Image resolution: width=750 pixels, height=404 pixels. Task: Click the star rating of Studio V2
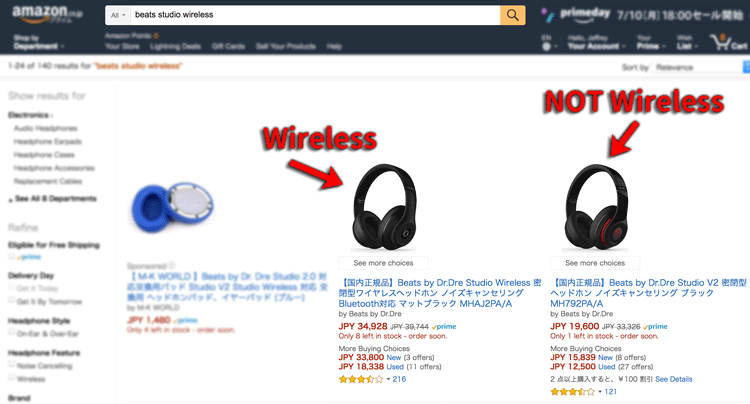coord(573,392)
